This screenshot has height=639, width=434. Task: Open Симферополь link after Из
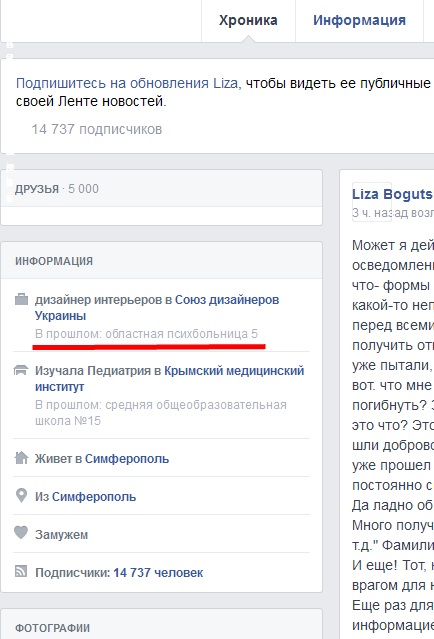[94, 497]
